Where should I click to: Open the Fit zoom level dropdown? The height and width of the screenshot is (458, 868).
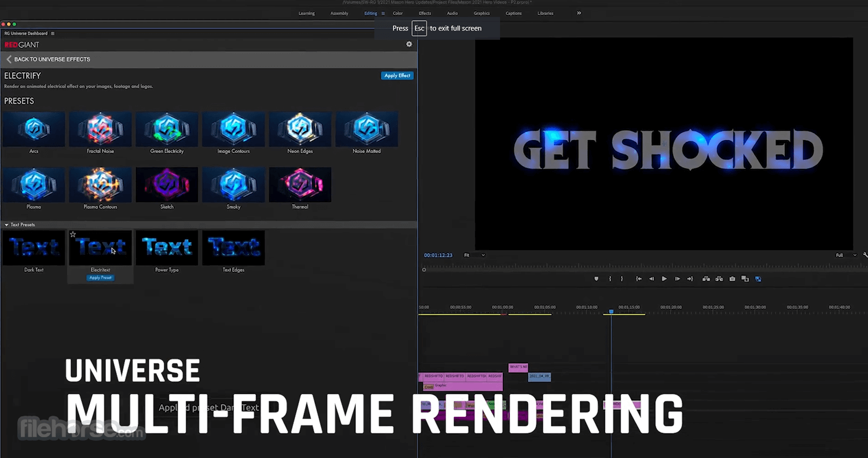475,255
